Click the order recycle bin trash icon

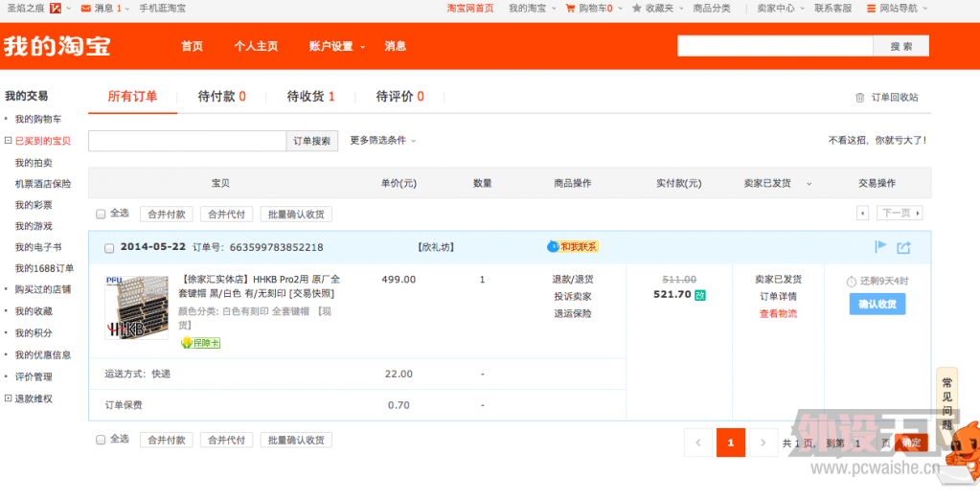(860, 98)
